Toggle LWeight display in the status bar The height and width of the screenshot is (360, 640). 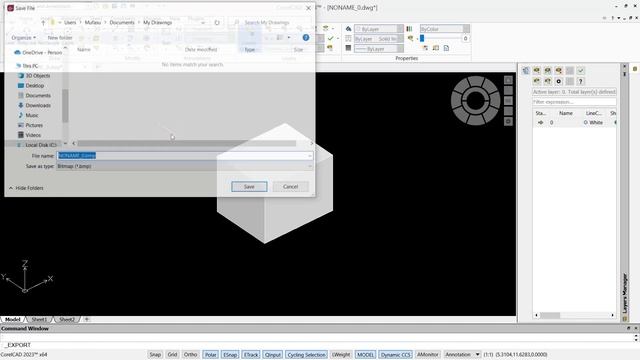(x=341, y=355)
